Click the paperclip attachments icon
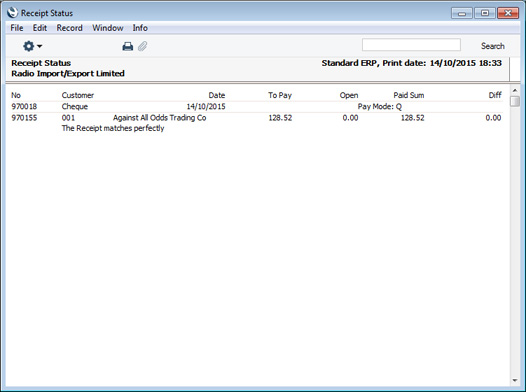526x392 pixels. point(143,46)
